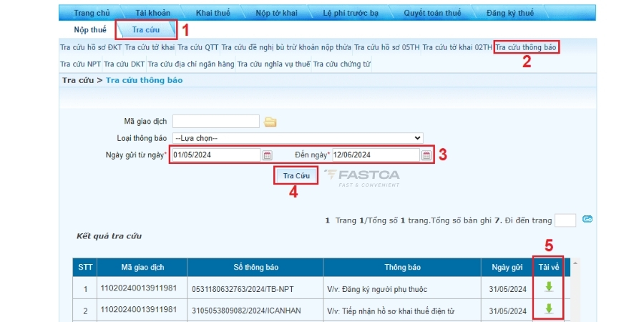Open Tra cứu hồ sơ ĐKT link

click(91, 47)
